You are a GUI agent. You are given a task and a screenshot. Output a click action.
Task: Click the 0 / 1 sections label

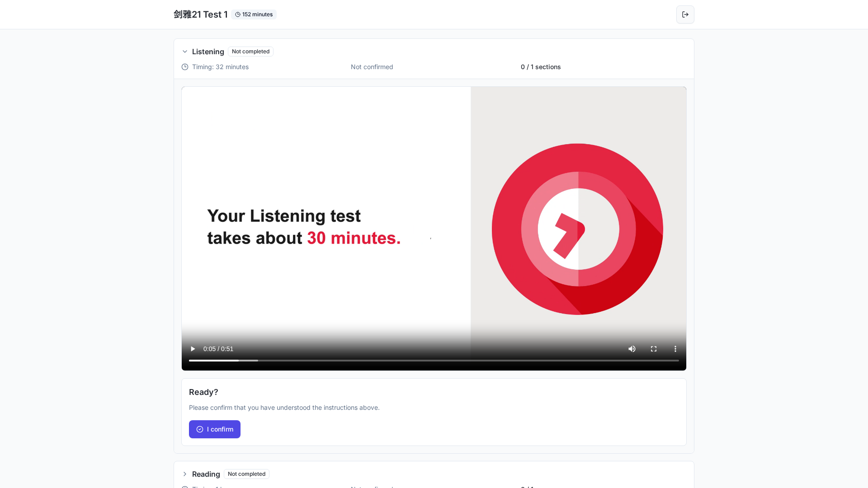(541, 67)
